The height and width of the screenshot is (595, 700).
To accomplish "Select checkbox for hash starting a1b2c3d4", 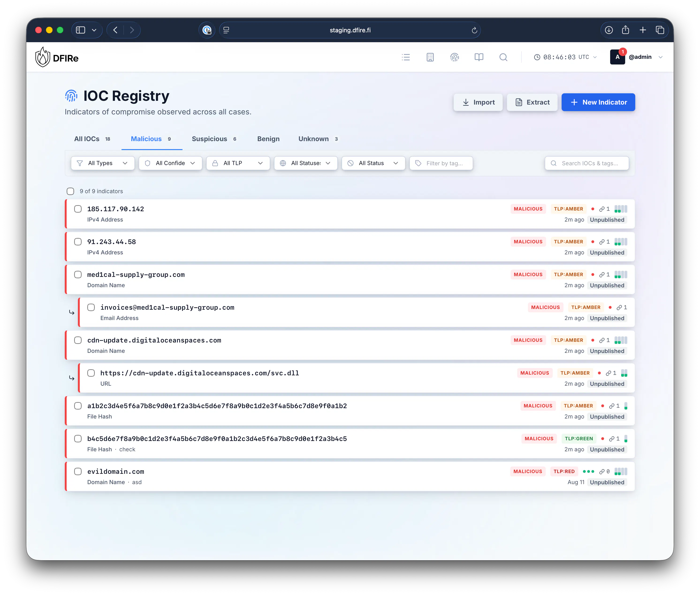I will click(x=78, y=406).
